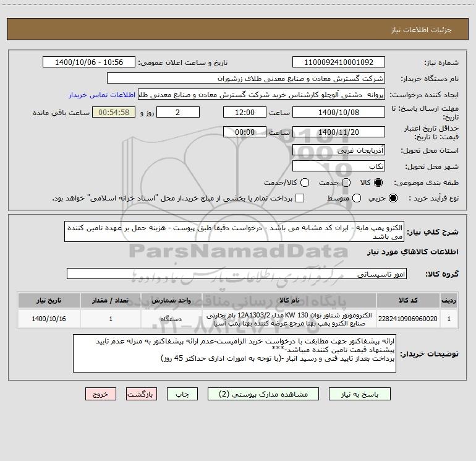The height and width of the screenshot is (461, 476).
Task: Click the تاریخ نیاز column header
Action: [x=49, y=300]
